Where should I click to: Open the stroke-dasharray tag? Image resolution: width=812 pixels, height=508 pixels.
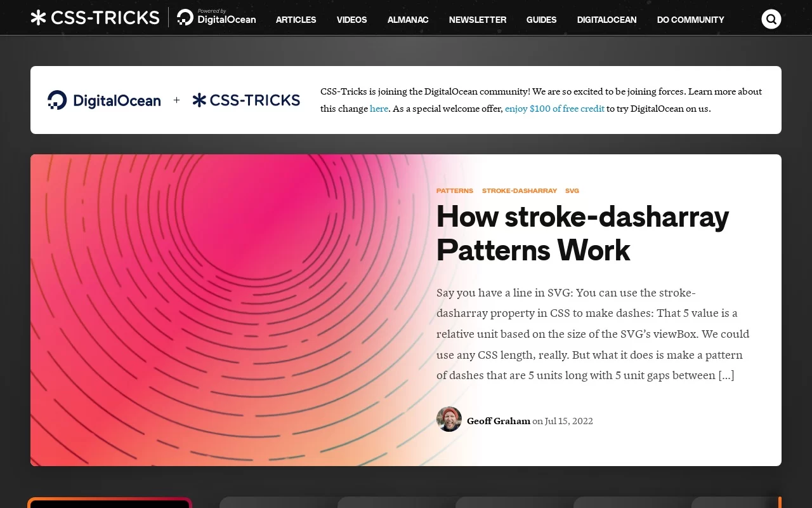coord(519,190)
